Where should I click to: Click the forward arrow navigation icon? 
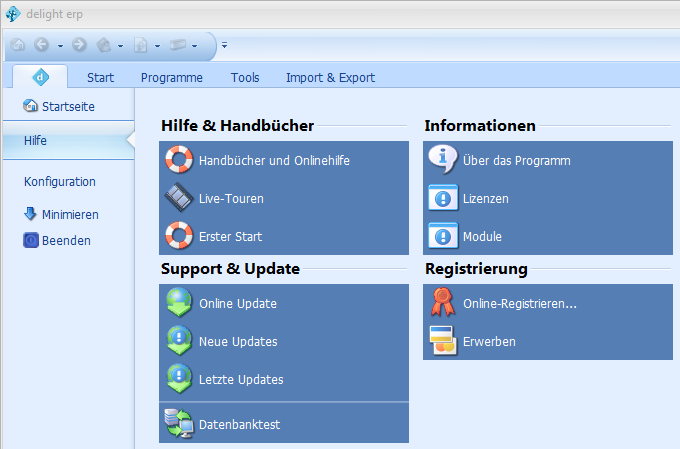79,45
